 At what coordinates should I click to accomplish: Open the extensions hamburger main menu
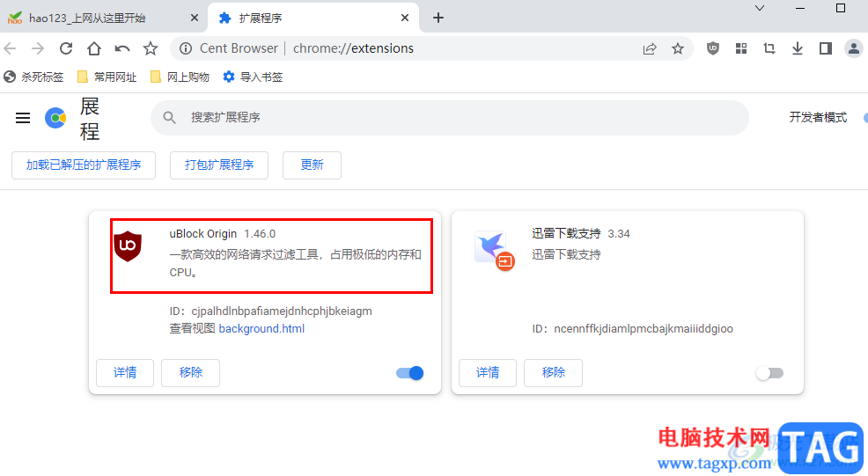(23, 118)
